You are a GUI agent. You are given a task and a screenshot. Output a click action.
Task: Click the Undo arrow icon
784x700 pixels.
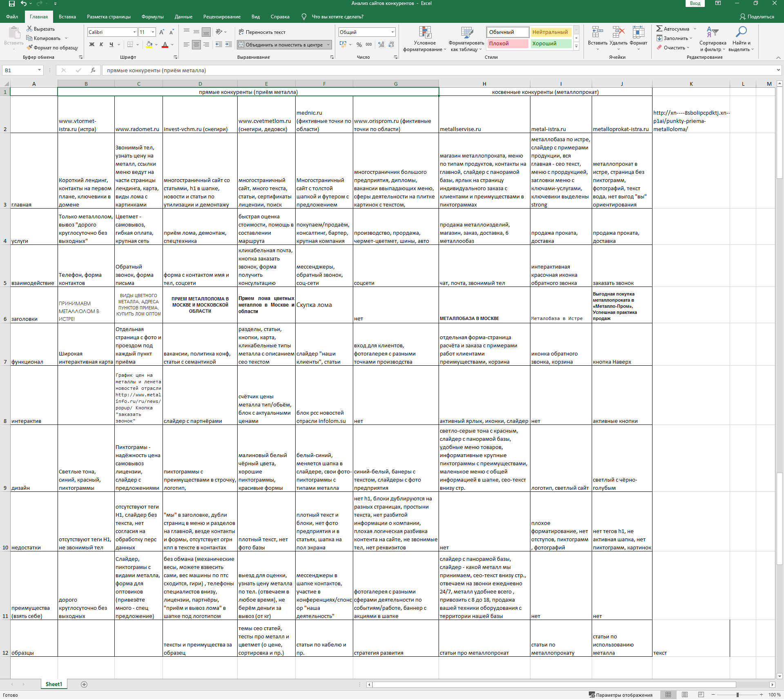pyautogui.click(x=24, y=4)
